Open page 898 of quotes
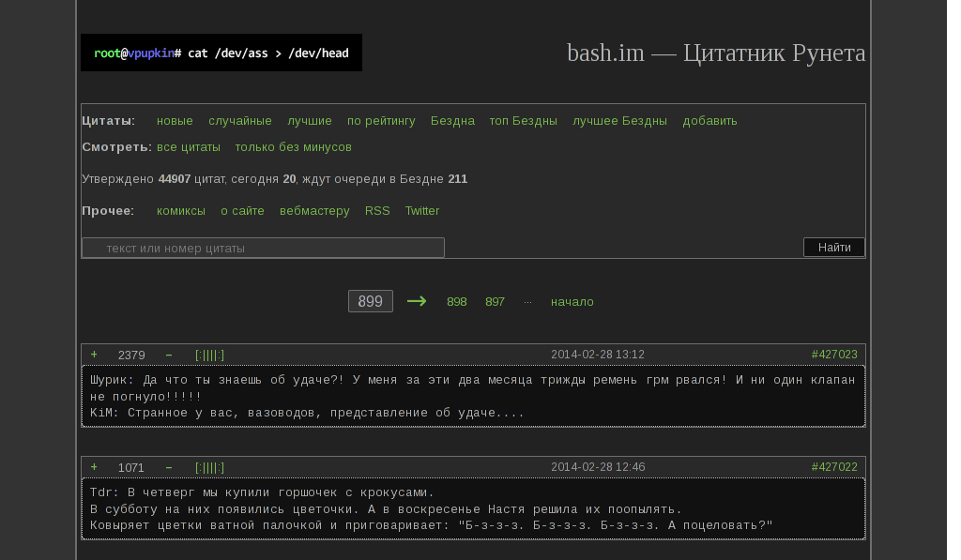Image resolution: width=961 pixels, height=560 pixels. point(457,301)
